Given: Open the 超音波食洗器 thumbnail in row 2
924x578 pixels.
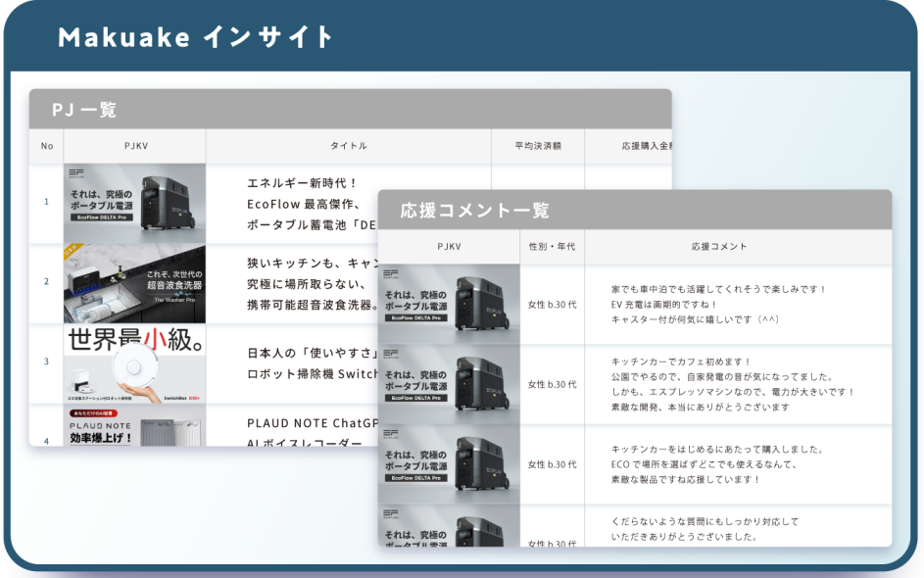Looking at the screenshot, I should [135, 283].
